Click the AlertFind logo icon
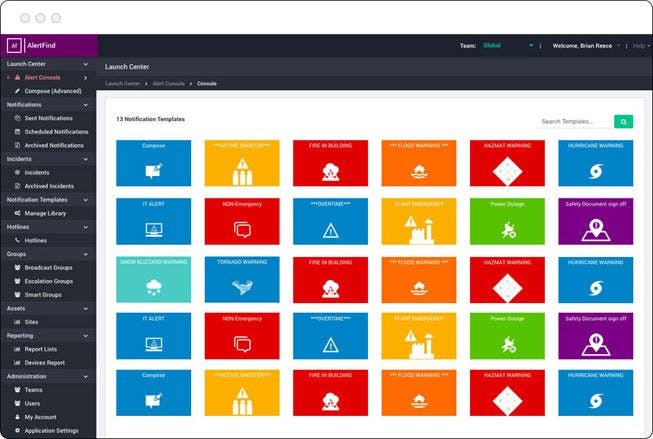The image size is (653, 439). (x=14, y=45)
